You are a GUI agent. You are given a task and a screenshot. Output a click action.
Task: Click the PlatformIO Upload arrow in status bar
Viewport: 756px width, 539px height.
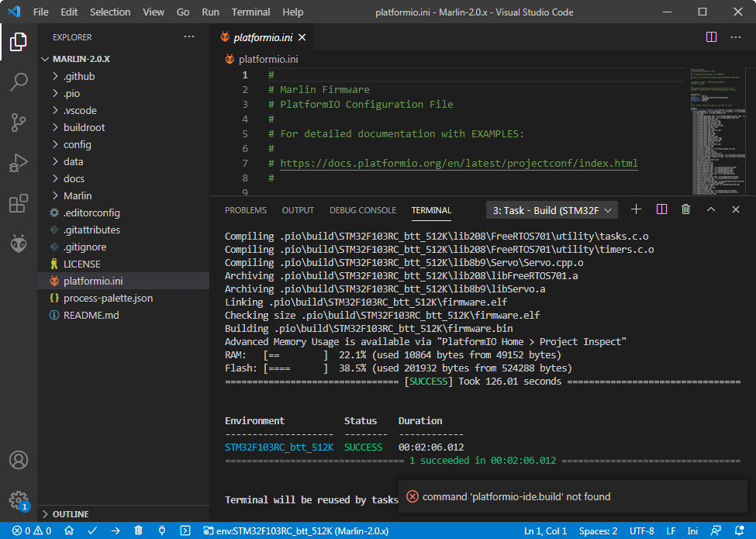(116, 531)
